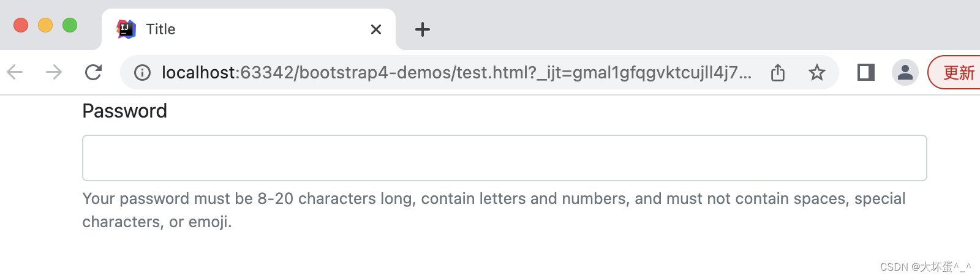Open the profile avatar menu
Screen dimensions: 980x278
(905, 72)
